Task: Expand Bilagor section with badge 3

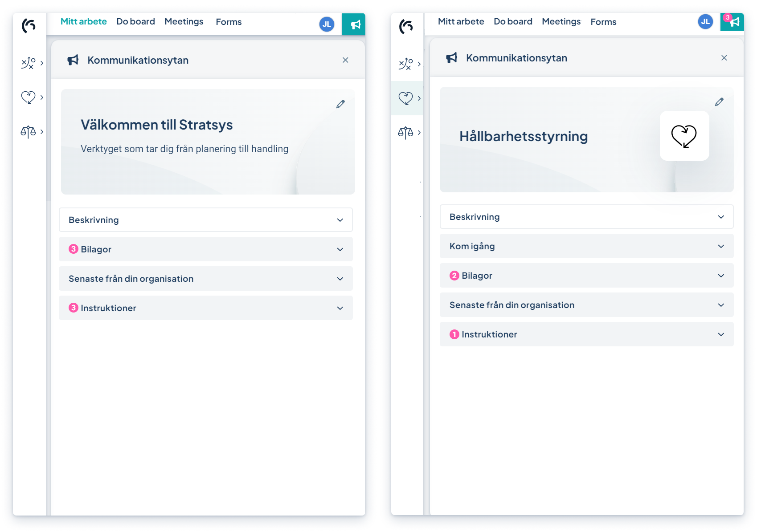Action: pyautogui.click(x=206, y=249)
